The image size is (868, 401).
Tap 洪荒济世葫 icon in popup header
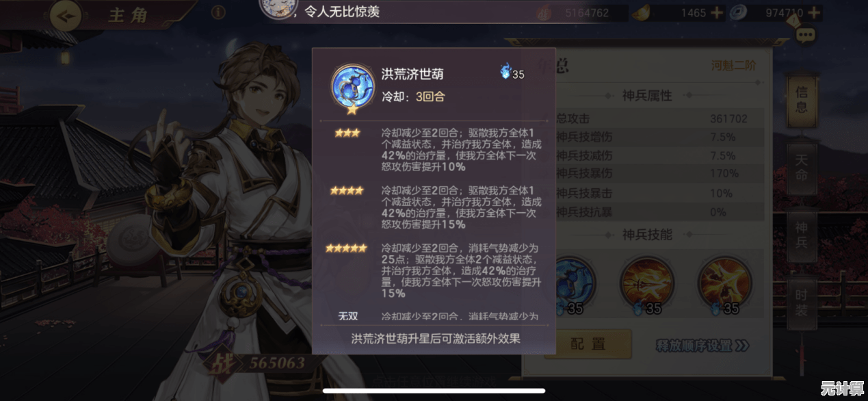pos(352,88)
